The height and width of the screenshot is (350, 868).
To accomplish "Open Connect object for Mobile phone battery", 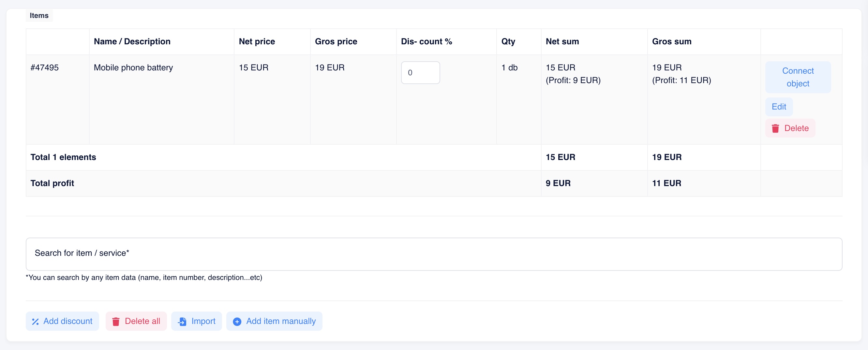I will click(797, 77).
